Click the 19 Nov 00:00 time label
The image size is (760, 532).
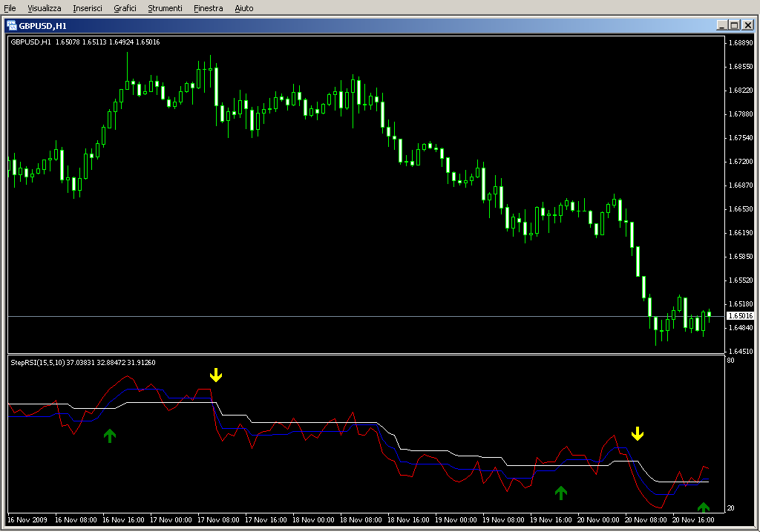coord(456,520)
